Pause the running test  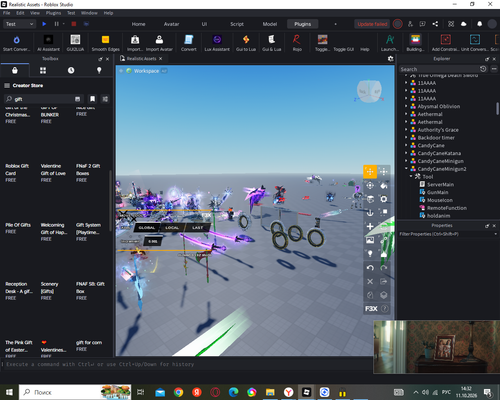tap(56, 24)
